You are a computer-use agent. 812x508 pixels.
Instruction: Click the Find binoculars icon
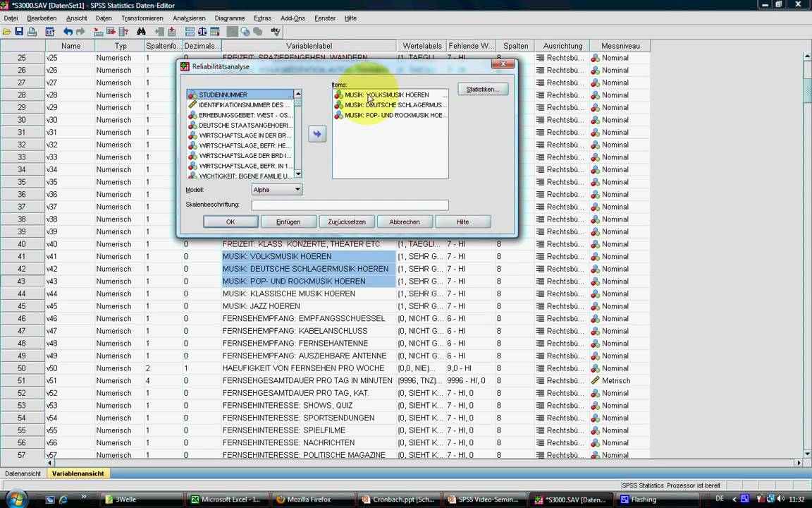coord(141,32)
